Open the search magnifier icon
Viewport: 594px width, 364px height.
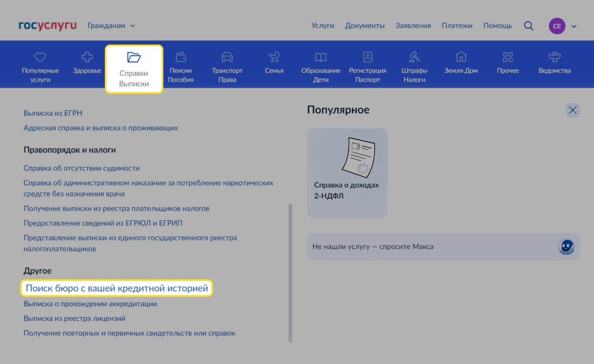click(x=528, y=26)
